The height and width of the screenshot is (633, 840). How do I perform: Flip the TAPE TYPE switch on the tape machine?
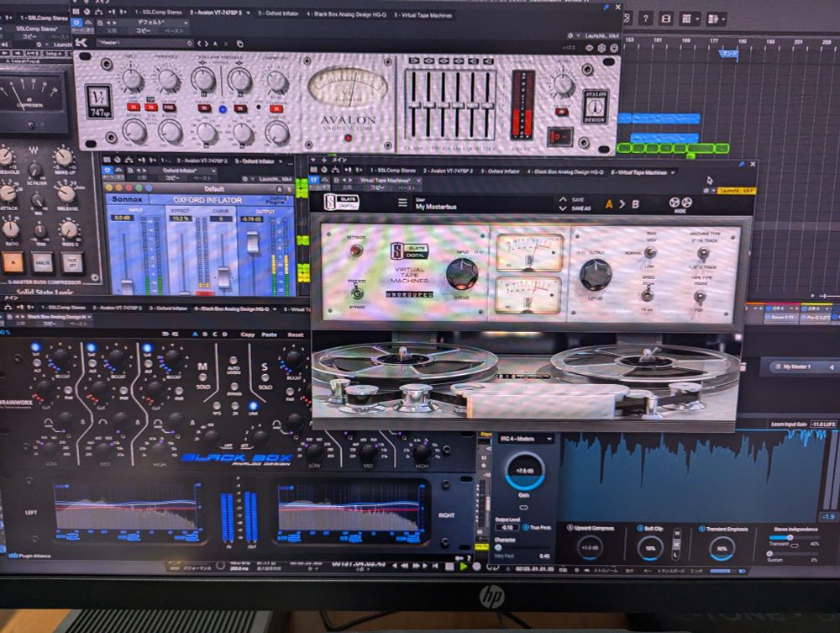699,297
